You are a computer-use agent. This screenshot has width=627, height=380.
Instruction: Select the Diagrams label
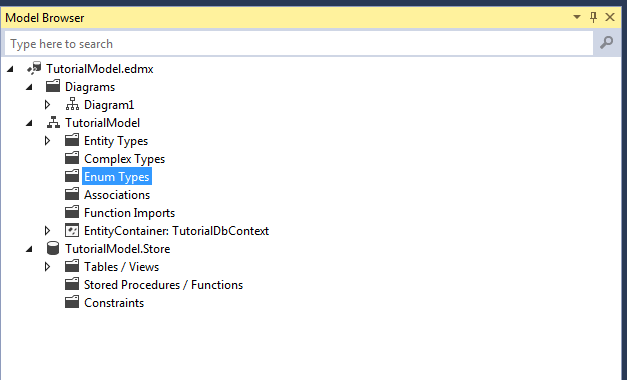90,87
